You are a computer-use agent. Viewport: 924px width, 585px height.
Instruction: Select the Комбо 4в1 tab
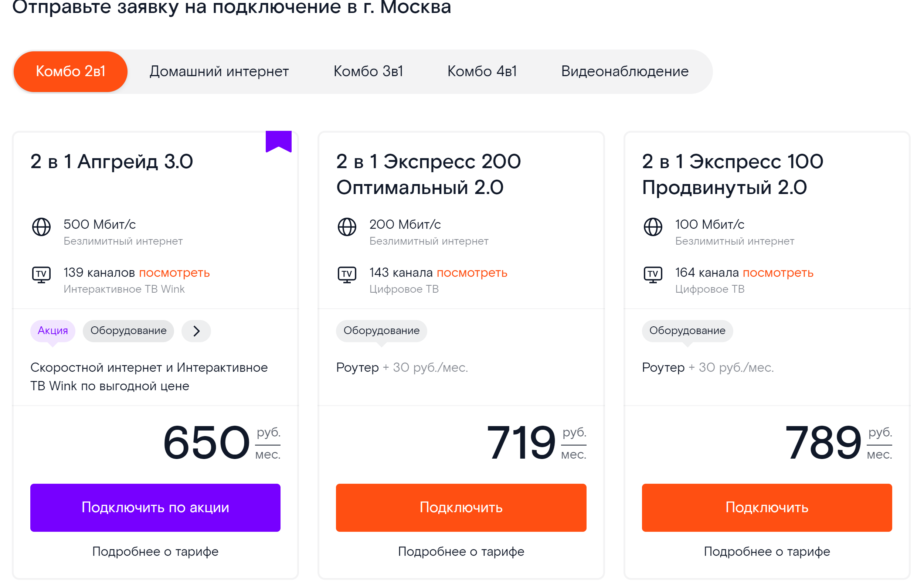point(482,71)
